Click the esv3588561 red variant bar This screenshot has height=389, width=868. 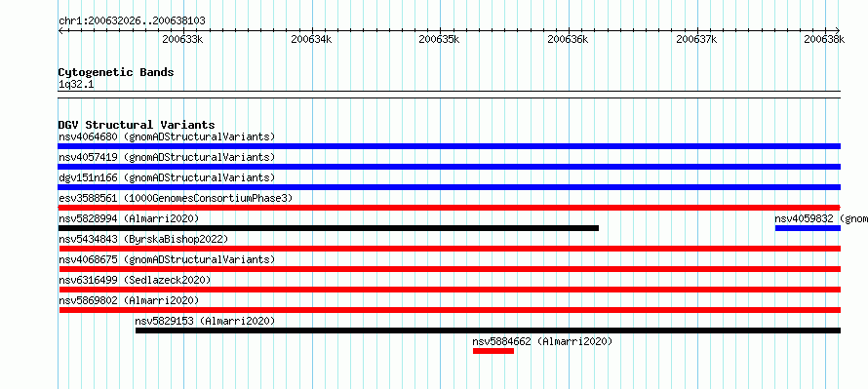(449, 208)
